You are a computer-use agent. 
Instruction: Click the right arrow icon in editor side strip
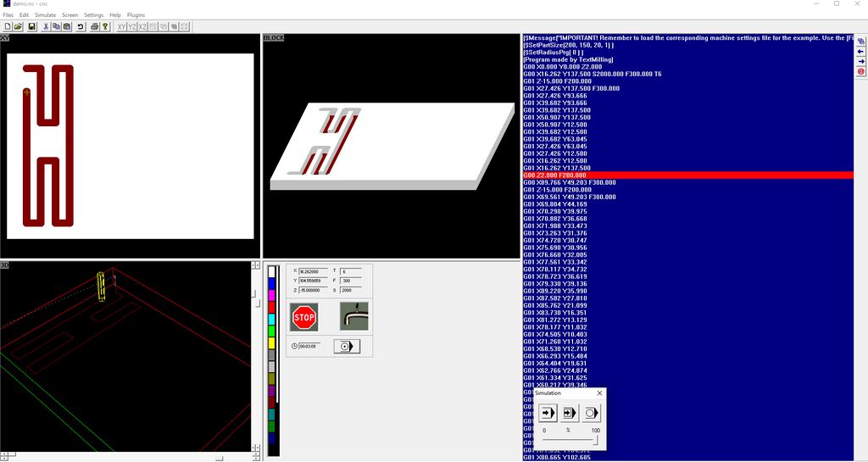[861, 61]
